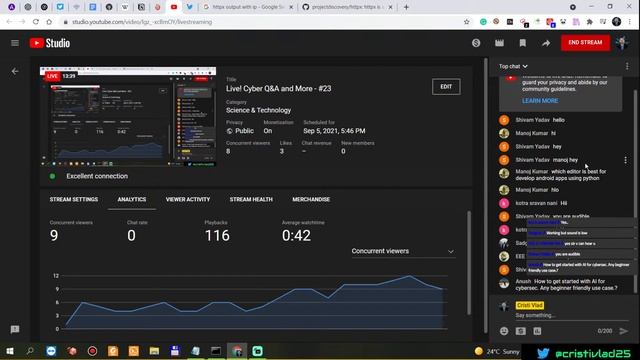640x360 pixels.
Task: Click the Chrome icon in the taskbar
Action: (237, 351)
